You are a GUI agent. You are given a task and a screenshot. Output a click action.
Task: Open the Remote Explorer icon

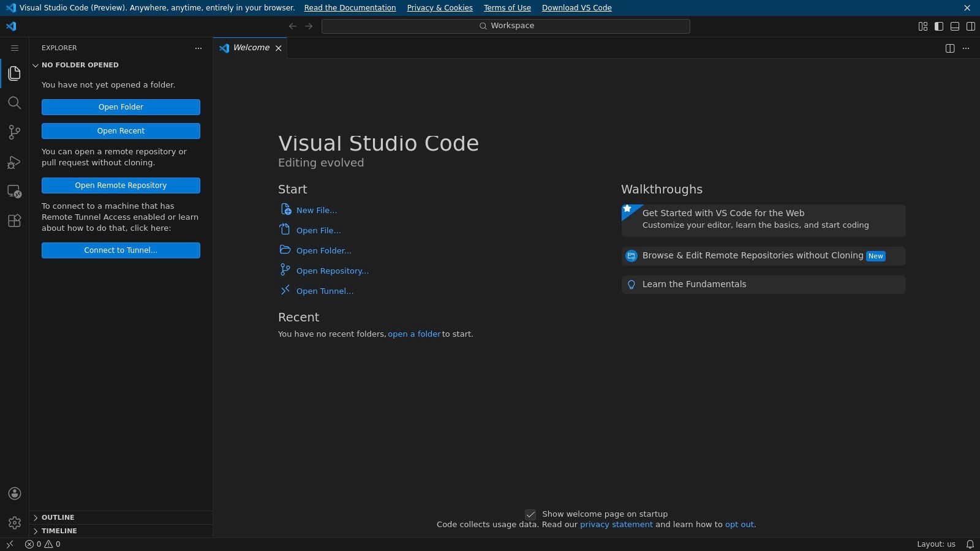(15, 191)
